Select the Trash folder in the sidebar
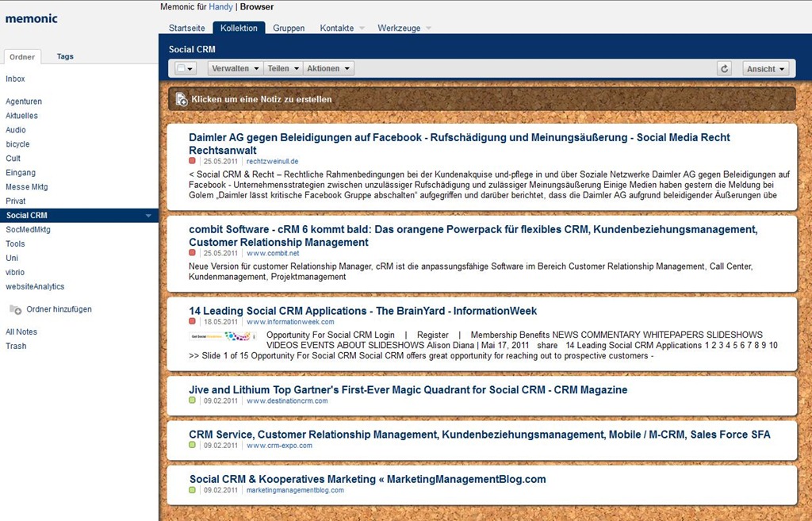Viewport: 812px width, 521px height. click(x=16, y=346)
